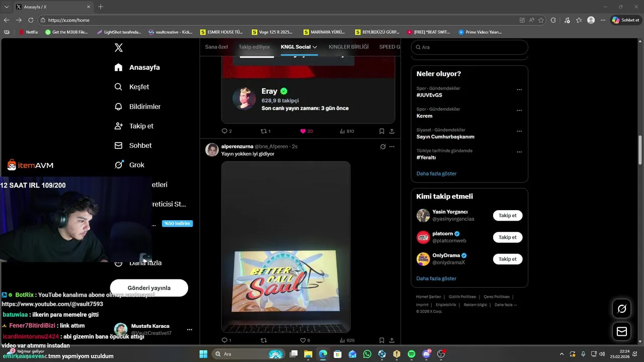Viewport: 644px width, 362px height.
Task: Open floating messages button at bottom right
Action: 622,331
